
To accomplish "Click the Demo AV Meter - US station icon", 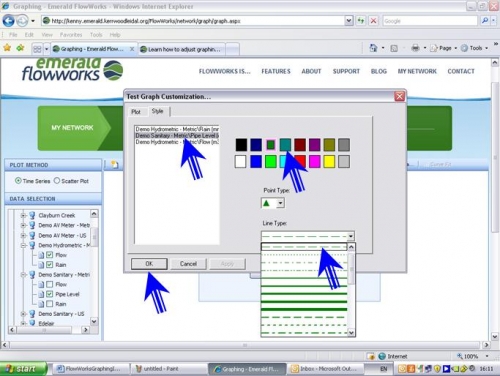I will 32,235.
